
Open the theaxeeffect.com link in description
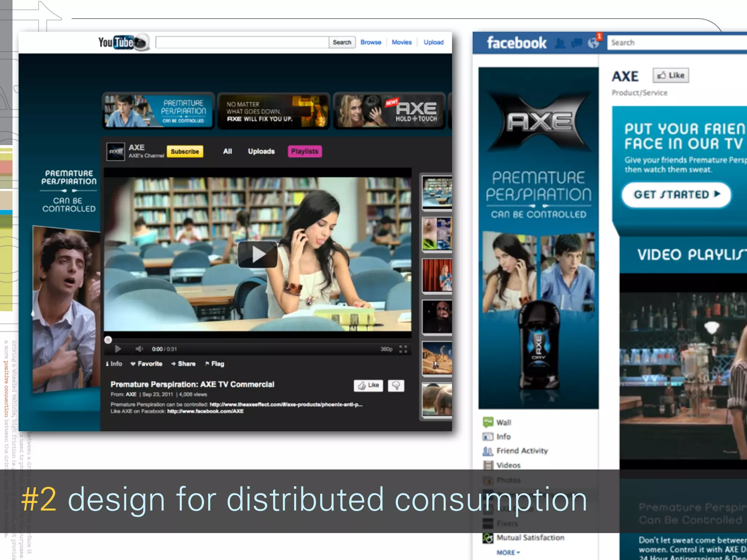point(286,404)
